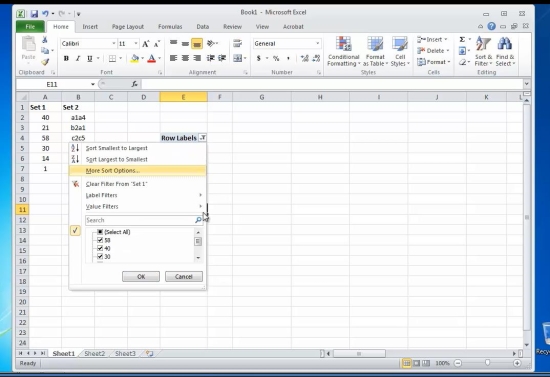The width and height of the screenshot is (550, 377).
Task: Open Sort & Filter menu
Action: point(483,51)
